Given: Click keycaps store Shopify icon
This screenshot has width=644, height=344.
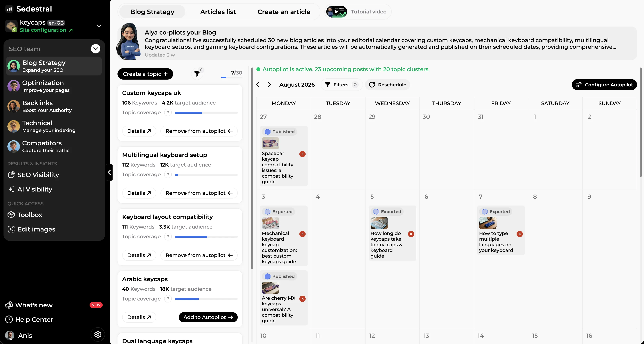Looking at the screenshot, I should click(11, 26).
